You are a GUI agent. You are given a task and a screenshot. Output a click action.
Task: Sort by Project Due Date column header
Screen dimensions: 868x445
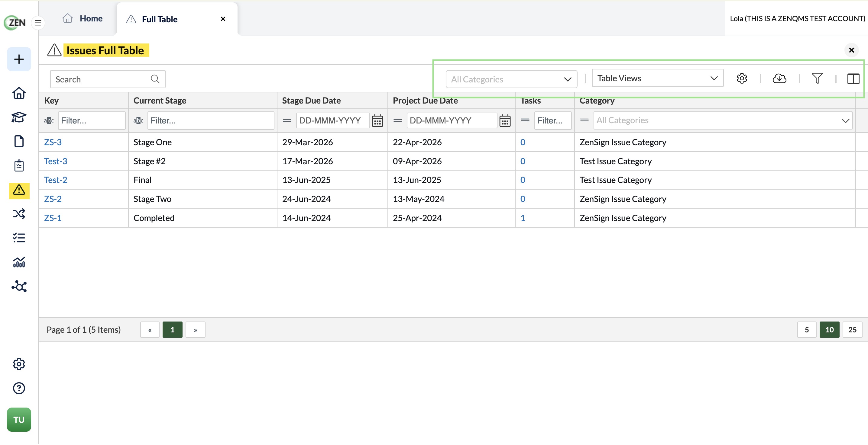(x=425, y=101)
